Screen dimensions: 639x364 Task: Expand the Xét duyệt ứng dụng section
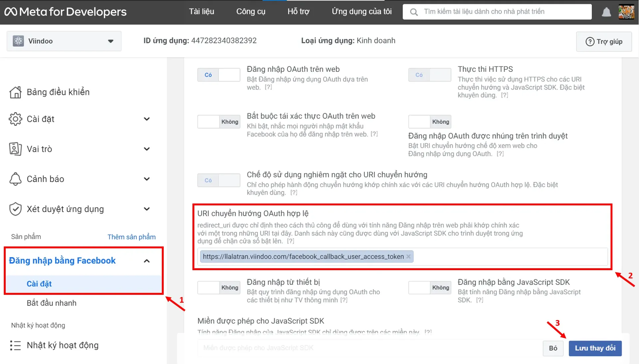147,209
